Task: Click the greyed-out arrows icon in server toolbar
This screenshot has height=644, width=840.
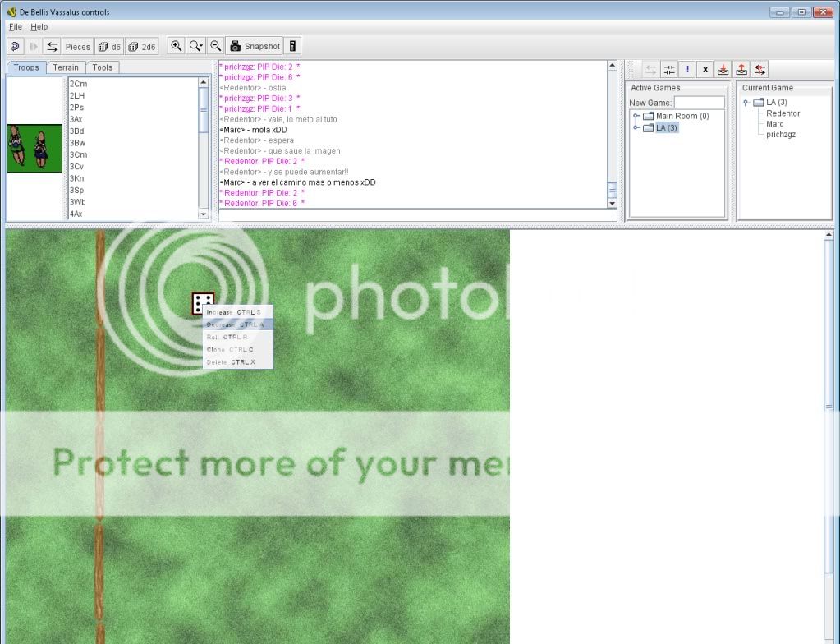Action: [650, 70]
